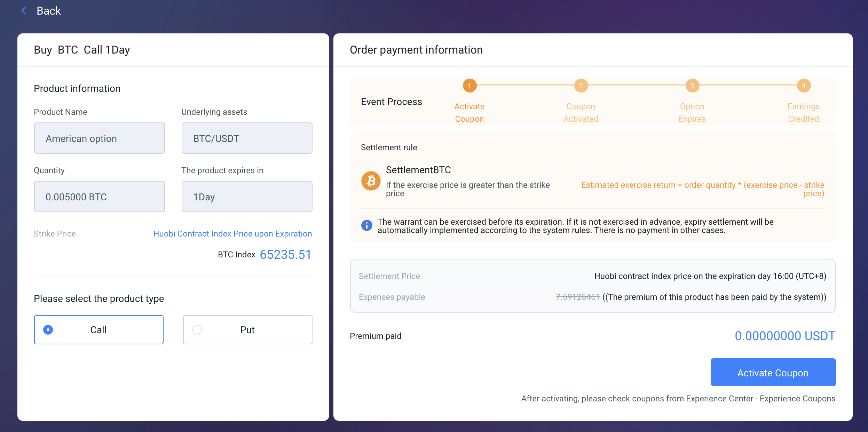Image resolution: width=868 pixels, height=432 pixels.
Task: Select the Call radio button
Action: coord(48,330)
